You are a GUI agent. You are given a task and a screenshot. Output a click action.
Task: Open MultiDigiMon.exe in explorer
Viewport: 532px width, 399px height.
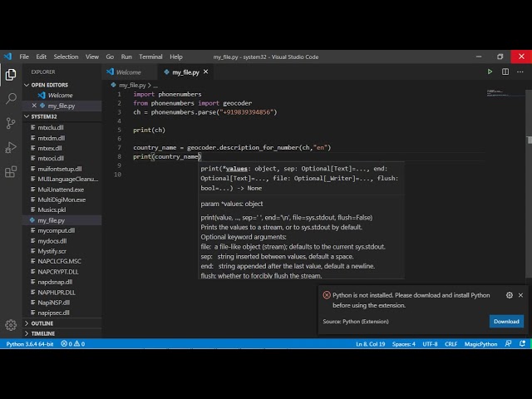(x=62, y=199)
